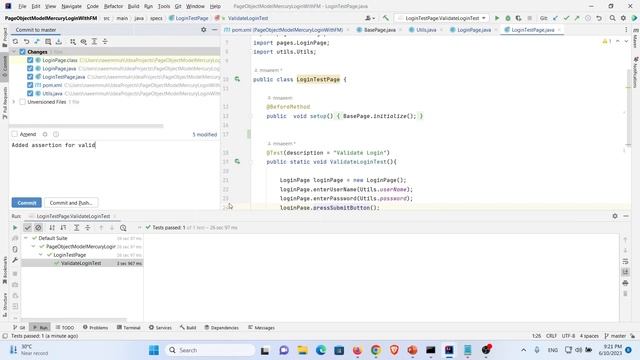The image size is (640, 360).
Task: Open the Navigate menu
Action: pos(71,6)
